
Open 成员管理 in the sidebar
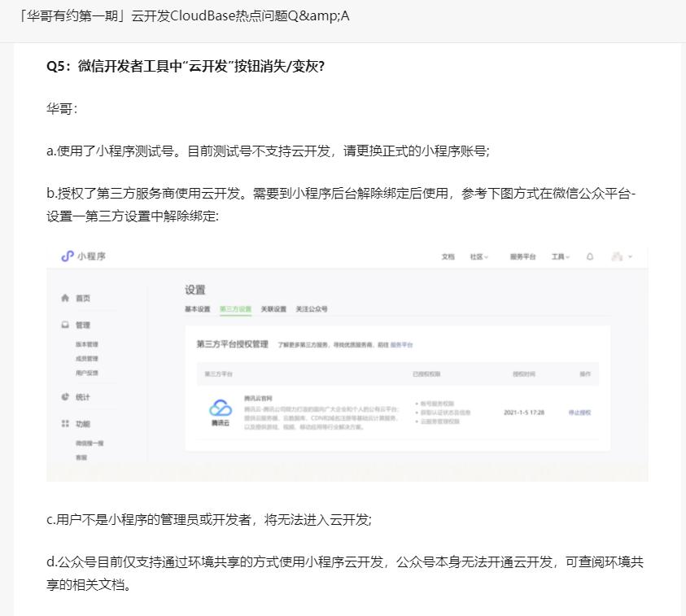click(86, 359)
